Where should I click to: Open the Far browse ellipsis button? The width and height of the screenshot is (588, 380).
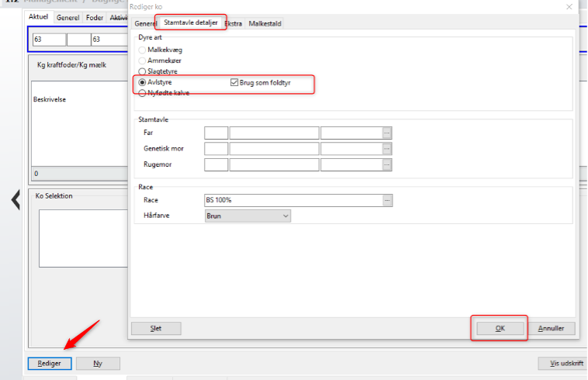point(387,133)
